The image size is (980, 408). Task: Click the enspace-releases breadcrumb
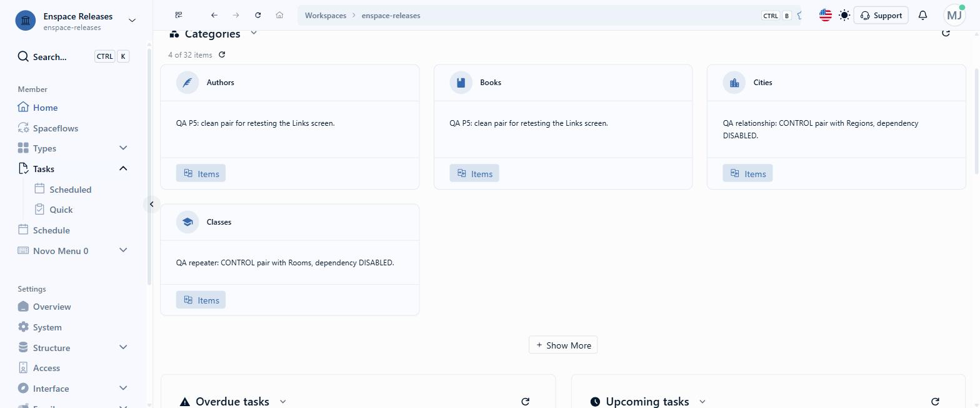coord(391,16)
